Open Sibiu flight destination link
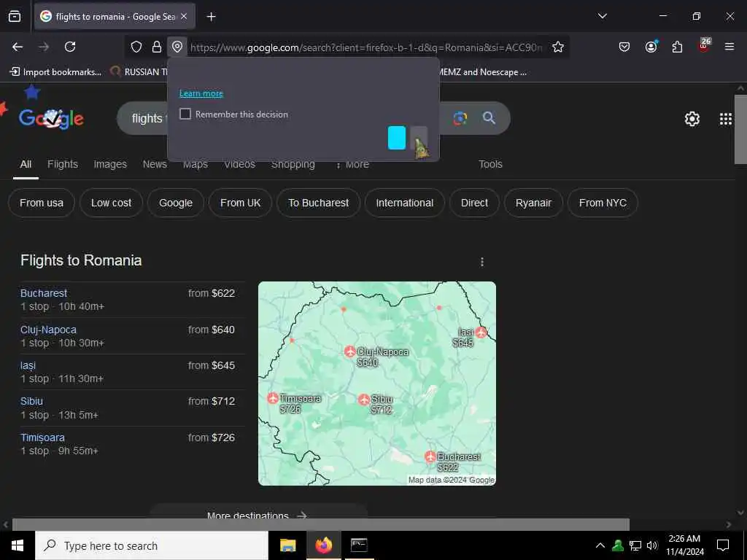The height and width of the screenshot is (560, 747). [31, 402]
